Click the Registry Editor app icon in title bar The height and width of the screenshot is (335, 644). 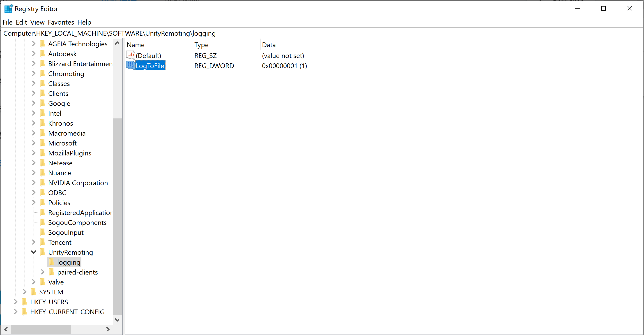point(8,9)
